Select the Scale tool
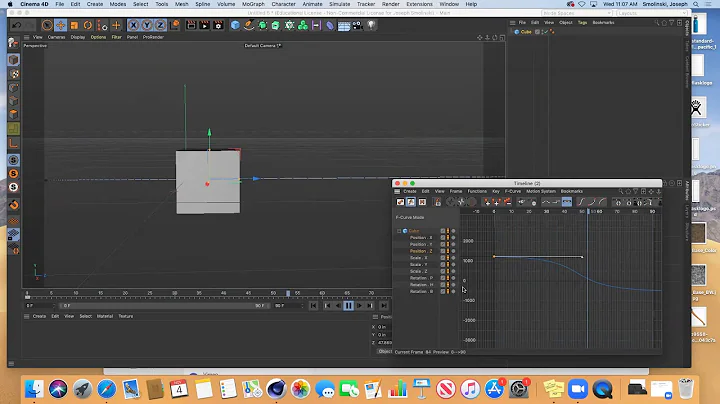 (74, 25)
